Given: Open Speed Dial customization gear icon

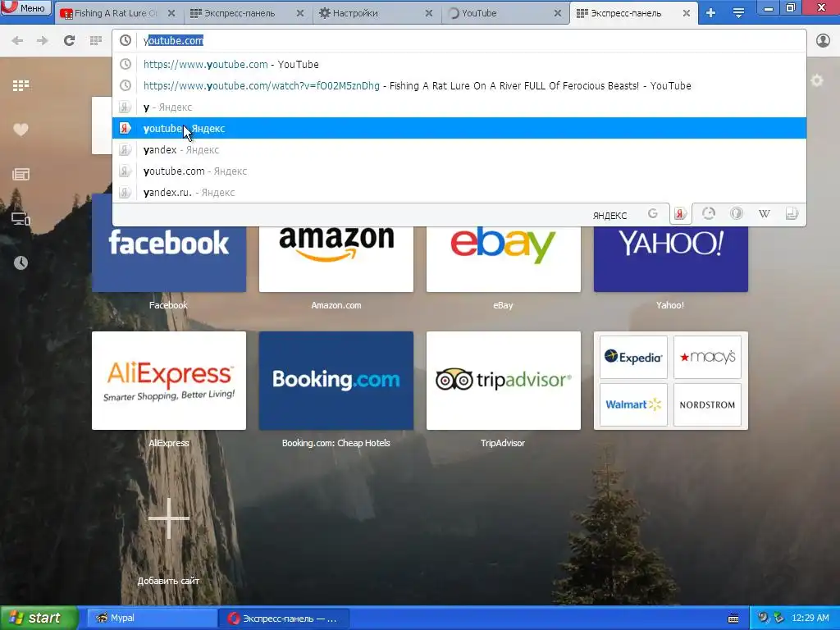Looking at the screenshot, I should click(x=817, y=81).
